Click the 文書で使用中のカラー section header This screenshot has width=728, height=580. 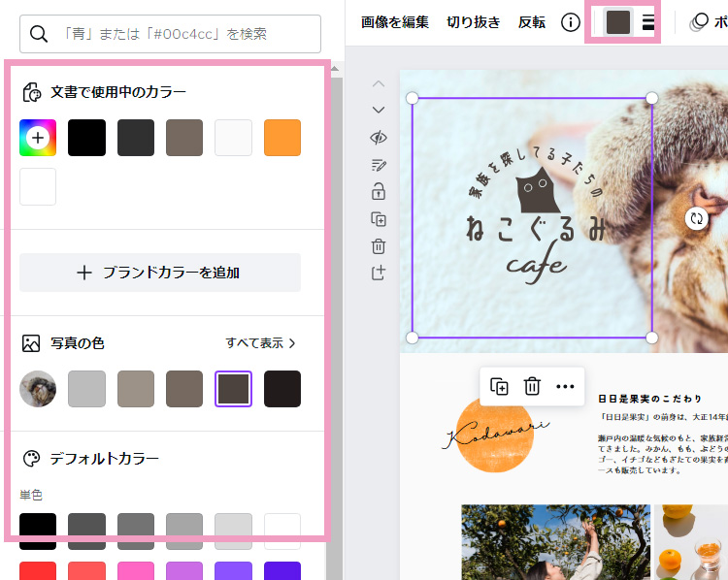(x=117, y=92)
